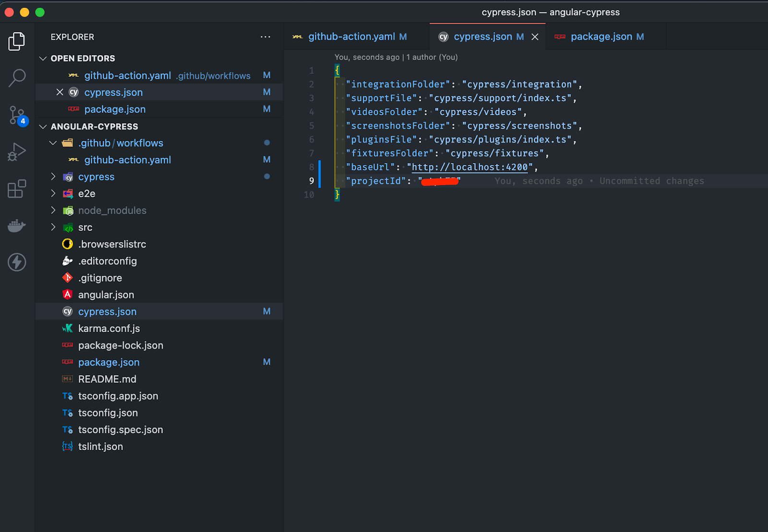Open package.json in the file tree

coord(159,362)
